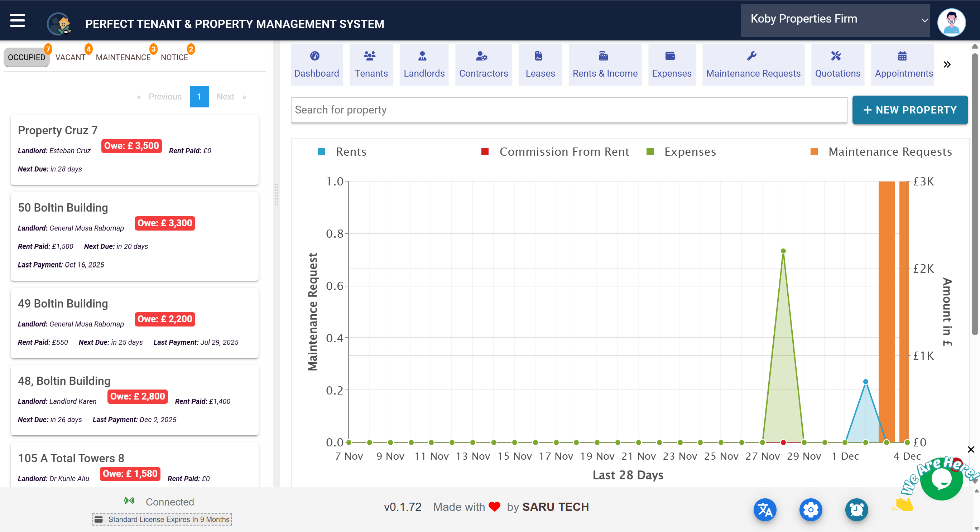980x532 pixels.
Task: Expand the hidden toolbar items with the chevron
Action: (947, 64)
